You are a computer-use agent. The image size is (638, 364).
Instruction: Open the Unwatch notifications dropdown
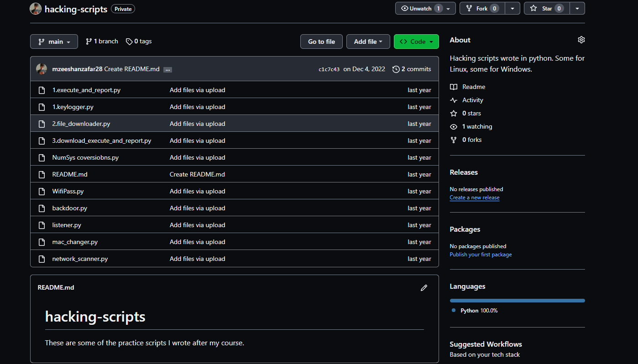425,8
